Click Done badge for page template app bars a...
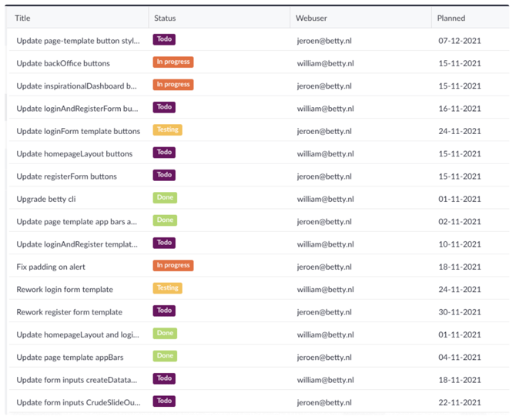Viewport: 516px width, 420px height. tap(165, 220)
